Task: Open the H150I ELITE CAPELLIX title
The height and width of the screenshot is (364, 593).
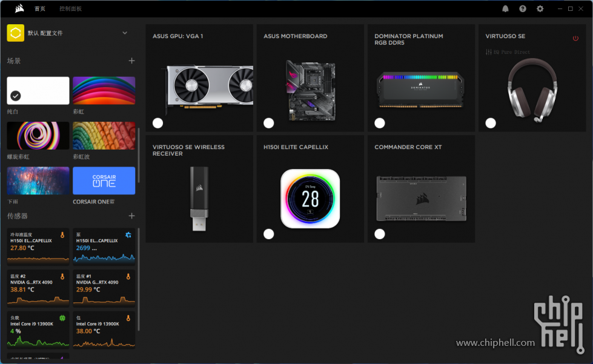Action: click(x=296, y=147)
